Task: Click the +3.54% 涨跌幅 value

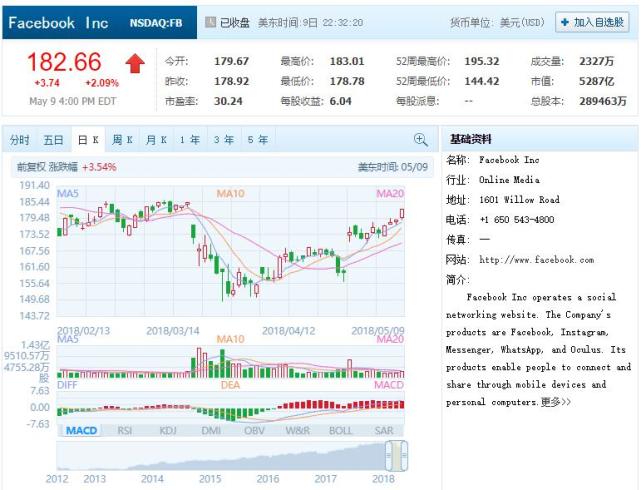Action: click(99, 167)
